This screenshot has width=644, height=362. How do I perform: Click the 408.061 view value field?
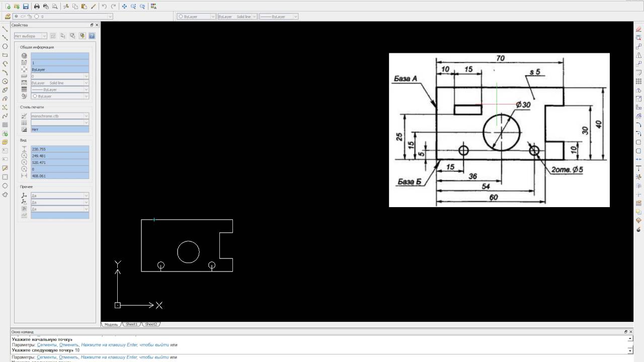[x=60, y=176]
